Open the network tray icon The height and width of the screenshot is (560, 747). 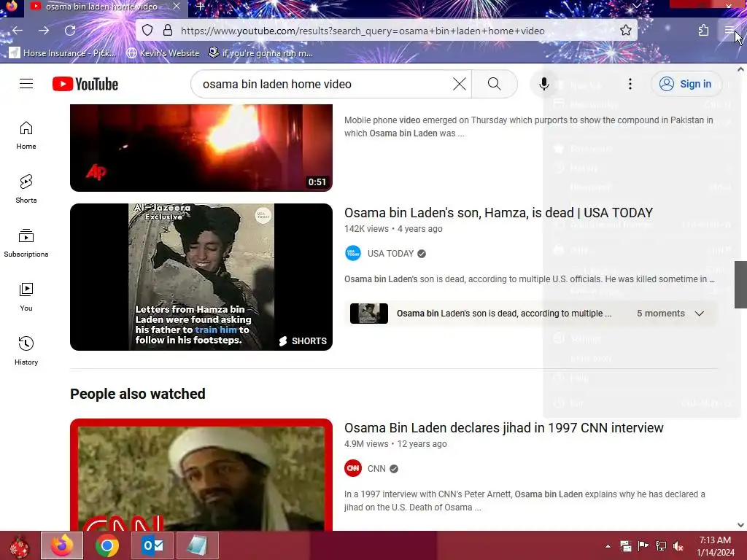661,546
